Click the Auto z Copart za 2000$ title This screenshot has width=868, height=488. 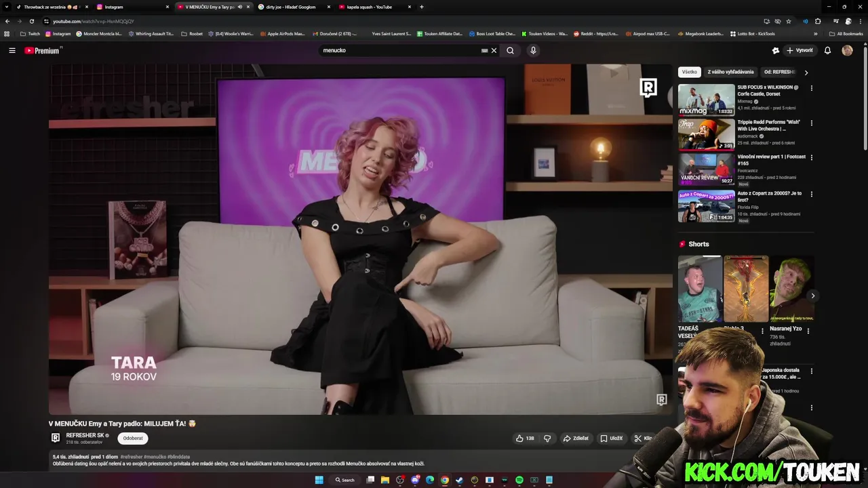769,197
